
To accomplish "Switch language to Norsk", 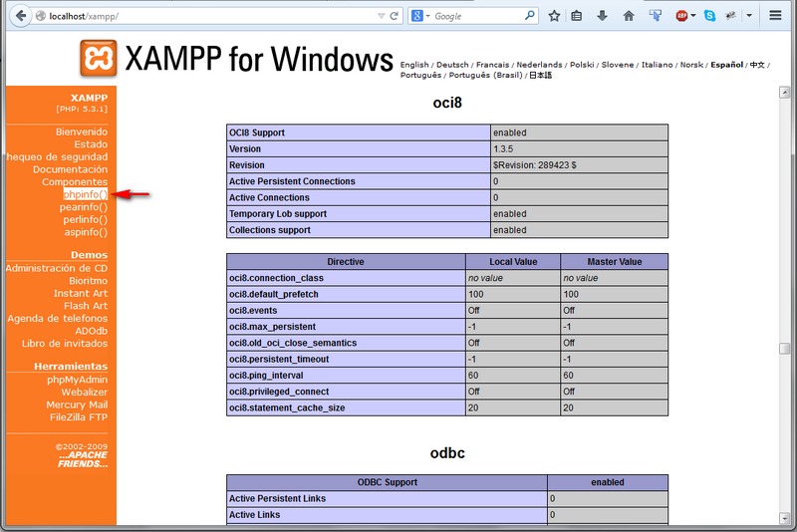I will coord(691,65).
